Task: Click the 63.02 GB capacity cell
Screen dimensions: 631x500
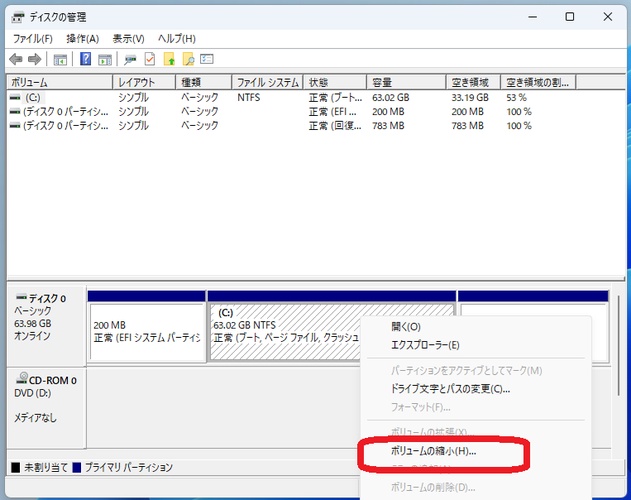Action: (390, 97)
